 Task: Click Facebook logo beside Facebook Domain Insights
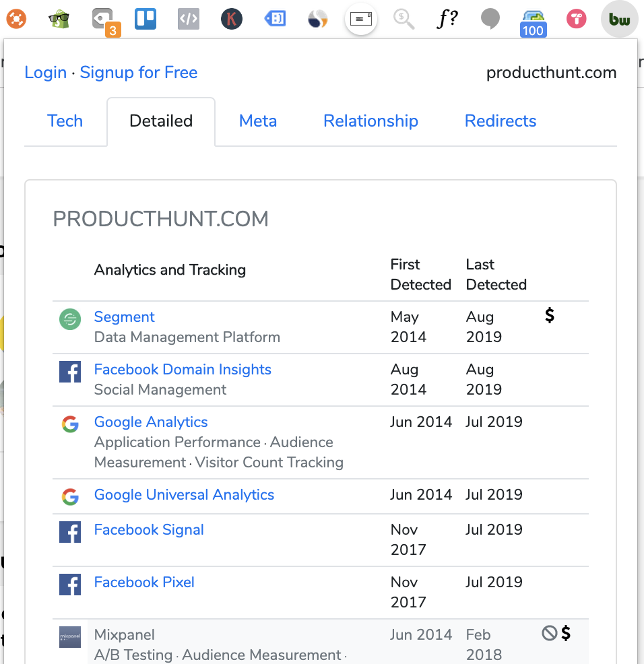pyautogui.click(x=70, y=372)
